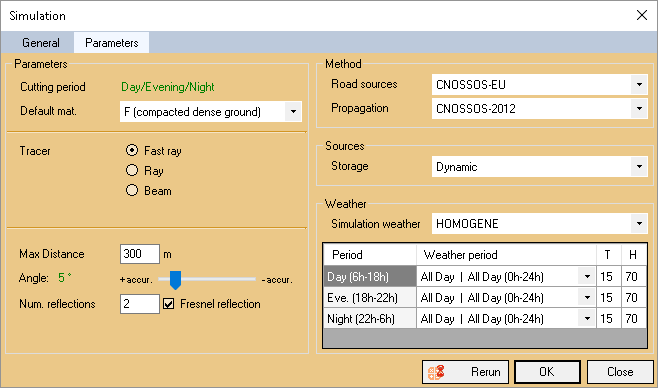658x388 pixels.
Task: Click the T value for Eve. row
Action: click(x=608, y=297)
